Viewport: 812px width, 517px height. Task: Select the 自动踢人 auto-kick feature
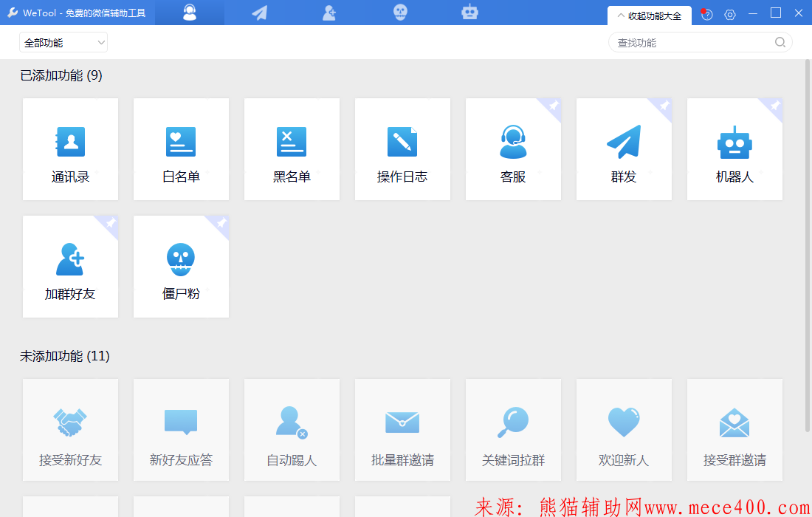[292, 430]
